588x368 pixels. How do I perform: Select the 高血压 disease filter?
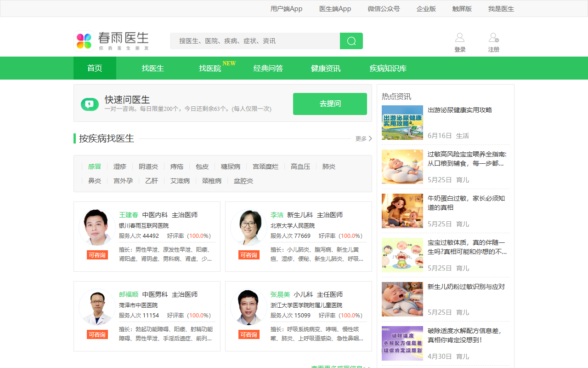pos(300,167)
